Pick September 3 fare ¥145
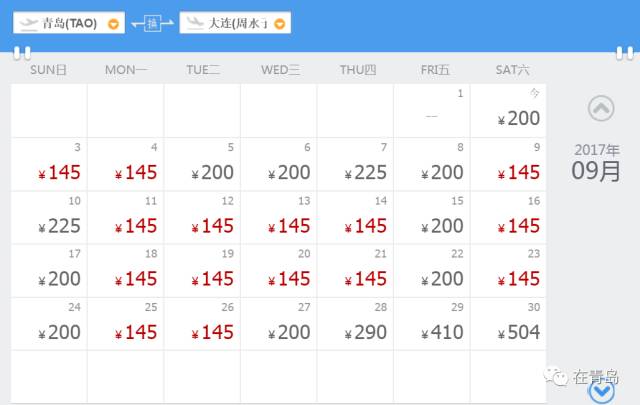Image resolution: width=640 pixels, height=405 pixels. (x=49, y=164)
